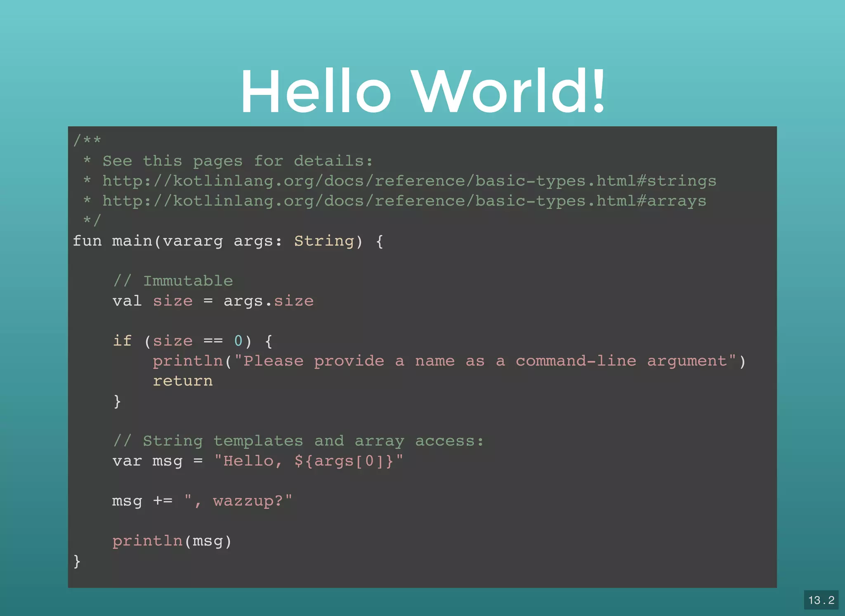The height and width of the screenshot is (616, 845).
Task: Click the 'msg += ", wazzup?"' line
Action: [x=202, y=501]
